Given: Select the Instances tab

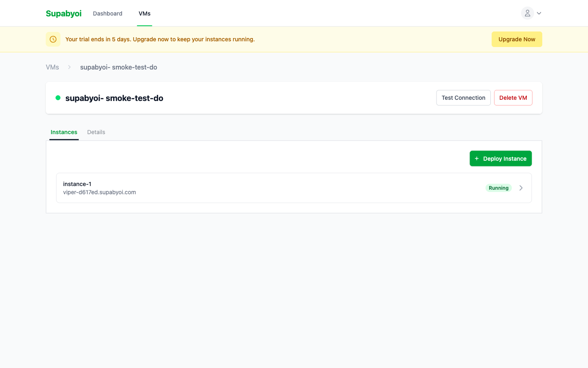Looking at the screenshot, I should pyautogui.click(x=64, y=132).
